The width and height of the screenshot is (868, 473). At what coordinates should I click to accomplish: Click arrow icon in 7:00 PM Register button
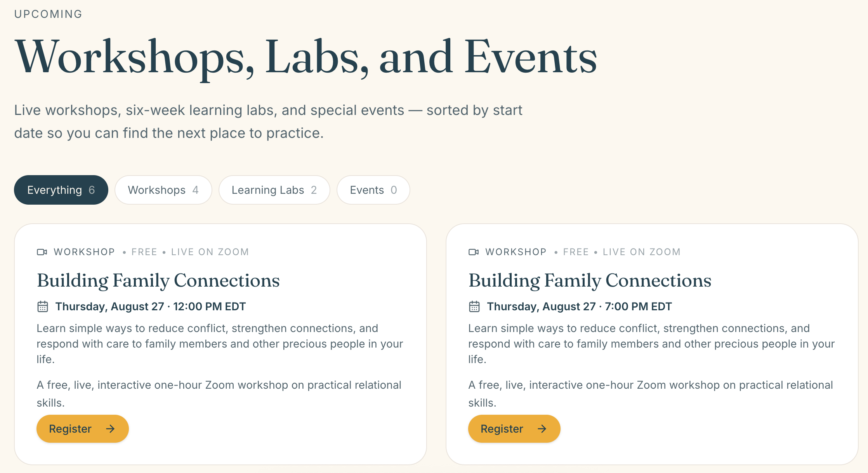click(542, 429)
